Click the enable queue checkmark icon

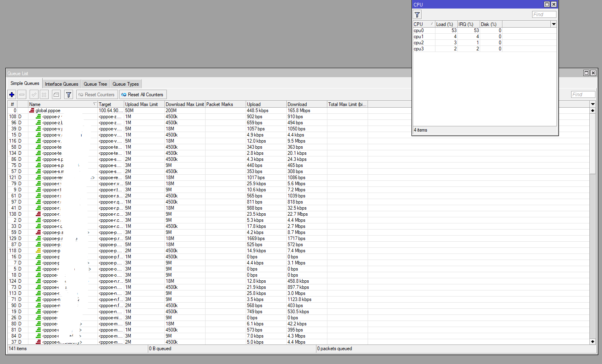pyautogui.click(x=34, y=95)
